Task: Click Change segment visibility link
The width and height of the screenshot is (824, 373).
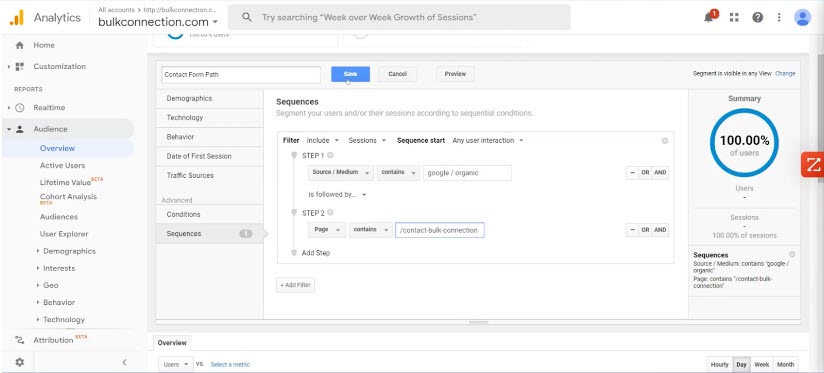Action: (785, 74)
